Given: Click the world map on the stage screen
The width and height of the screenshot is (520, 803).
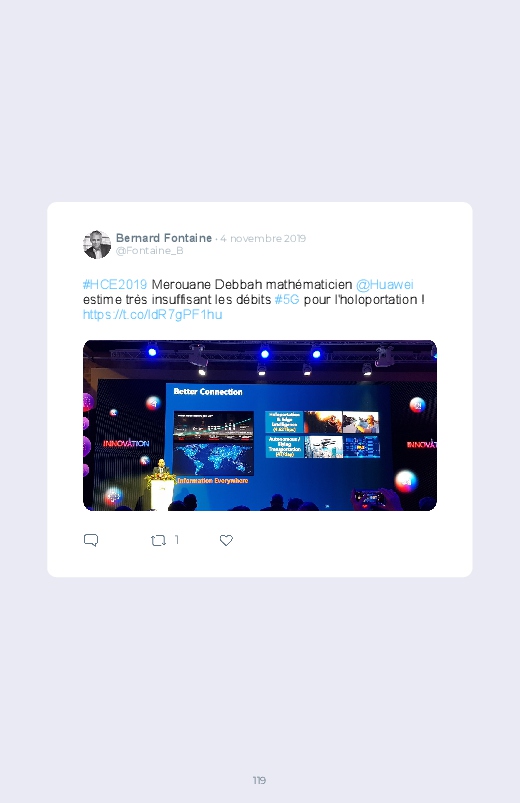Looking at the screenshot, I should [214, 459].
